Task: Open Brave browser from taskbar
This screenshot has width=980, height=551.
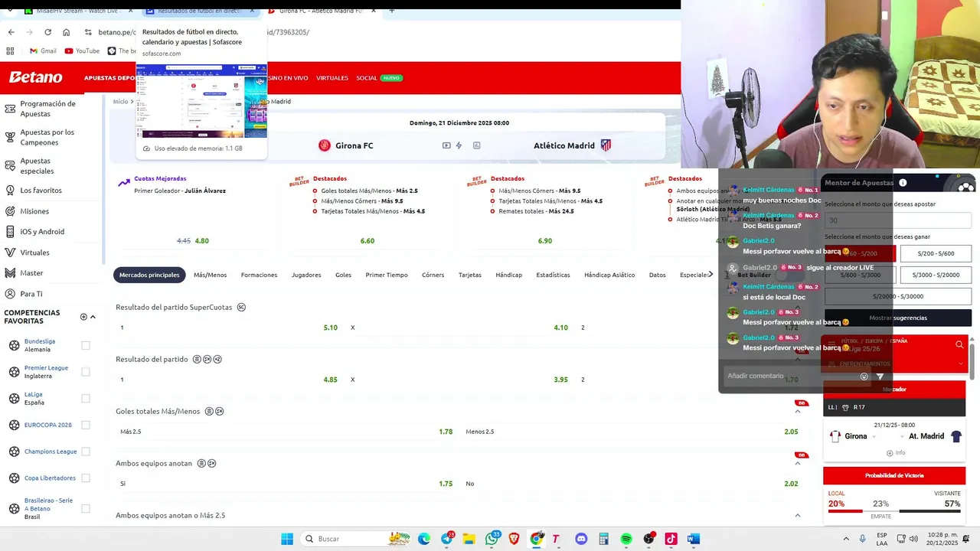Action: pyautogui.click(x=514, y=539)
